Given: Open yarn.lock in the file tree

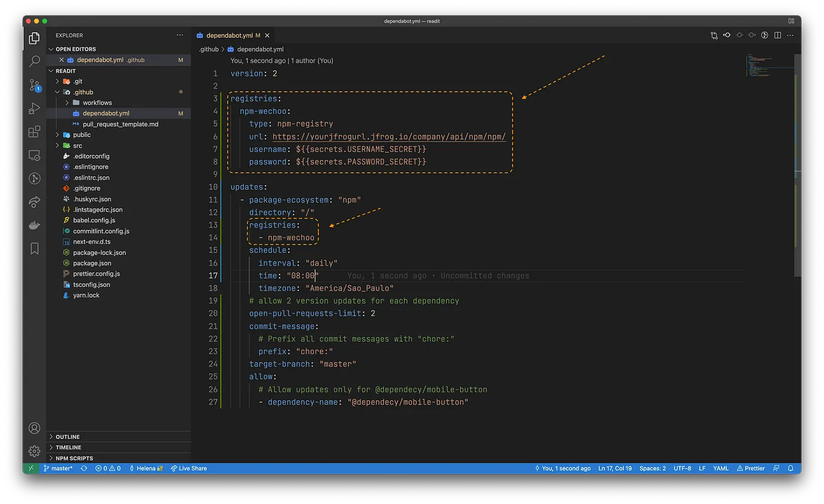Looking at the screenshot, I should (x=87, y=295).
